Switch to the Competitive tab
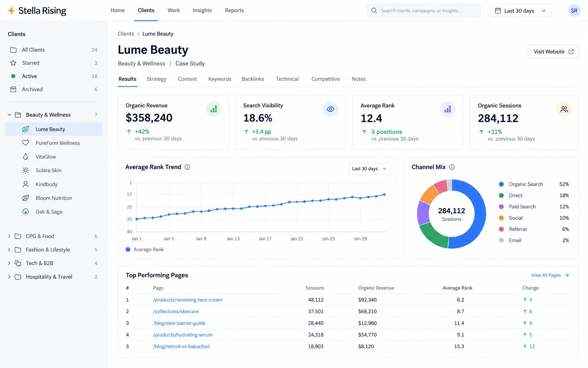 tap(325, 79)
